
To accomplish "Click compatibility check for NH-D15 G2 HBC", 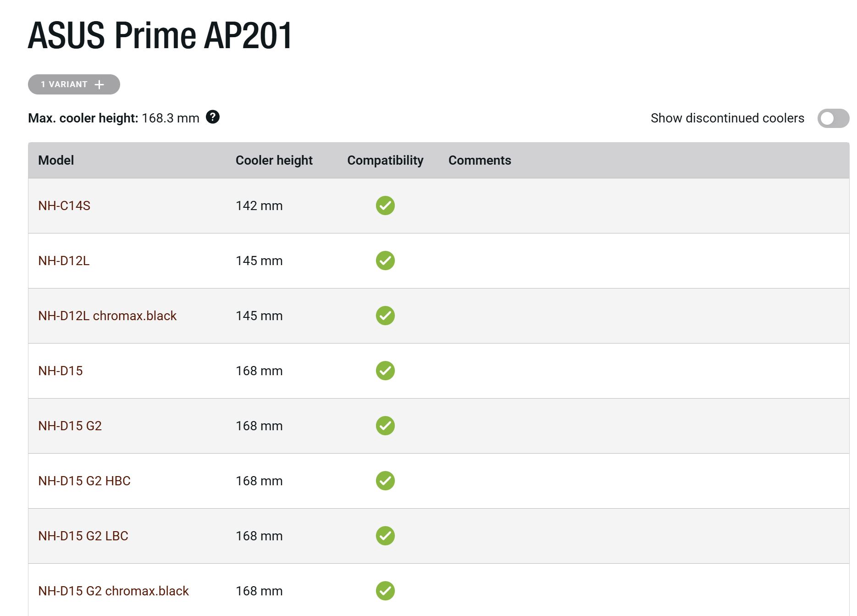I will 385,481.
